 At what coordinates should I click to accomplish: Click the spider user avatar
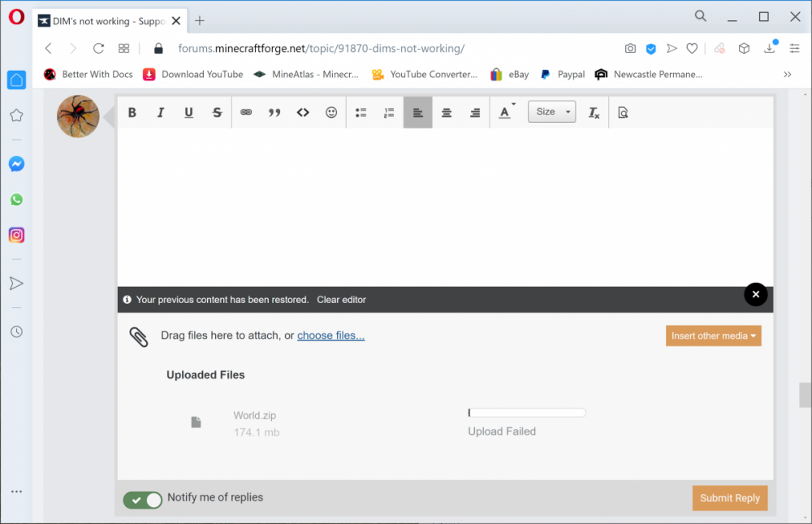click(x=78, y=116)
